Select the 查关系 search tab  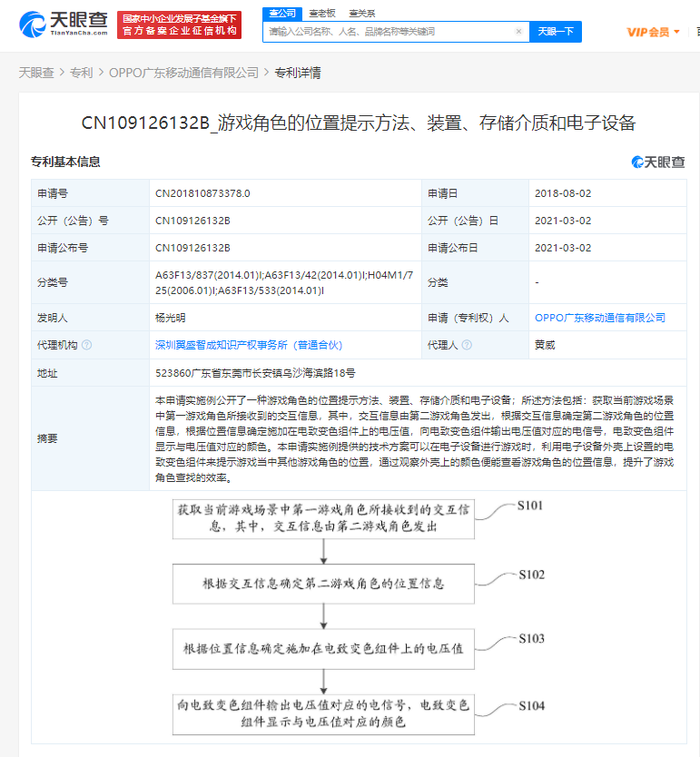tap(362, 14)
